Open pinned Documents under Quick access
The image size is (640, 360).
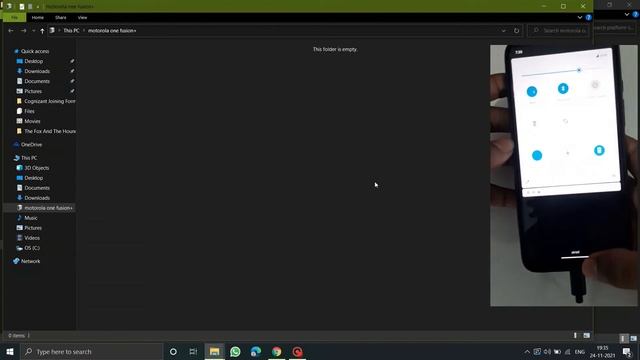(x=37, y=81)
